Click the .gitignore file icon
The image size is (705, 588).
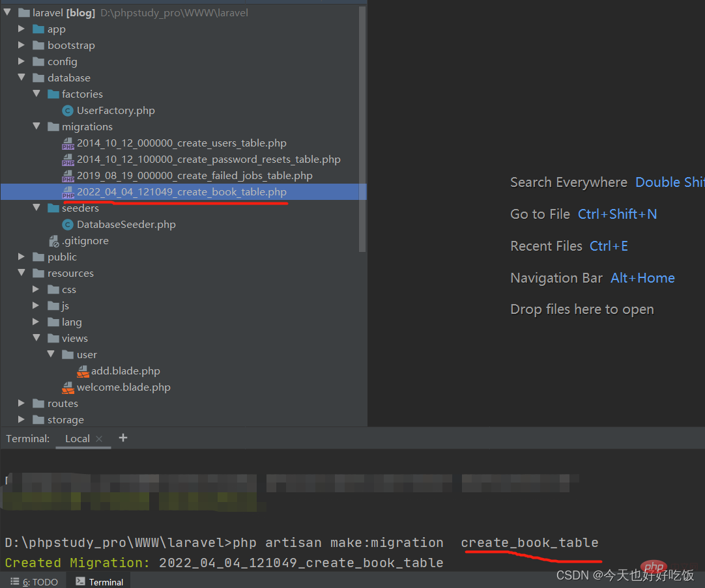(53, 241)
